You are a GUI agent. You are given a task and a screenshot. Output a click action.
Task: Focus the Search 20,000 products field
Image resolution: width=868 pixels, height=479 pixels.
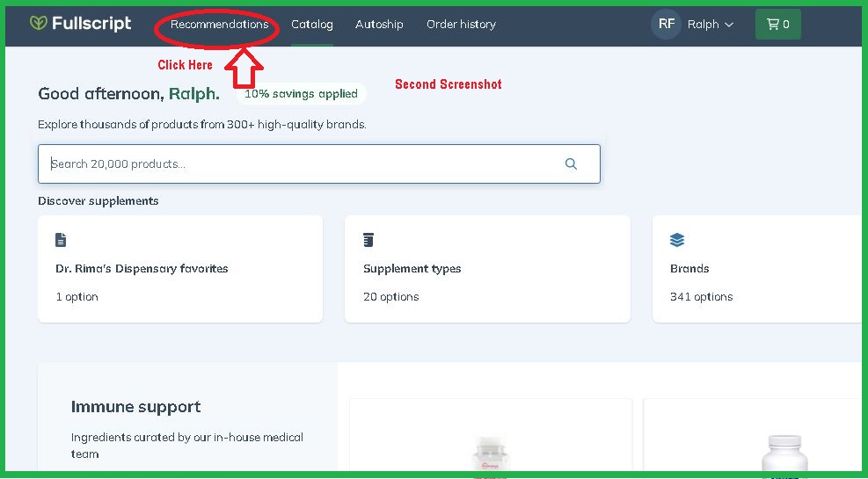click(x=319, y=163)
